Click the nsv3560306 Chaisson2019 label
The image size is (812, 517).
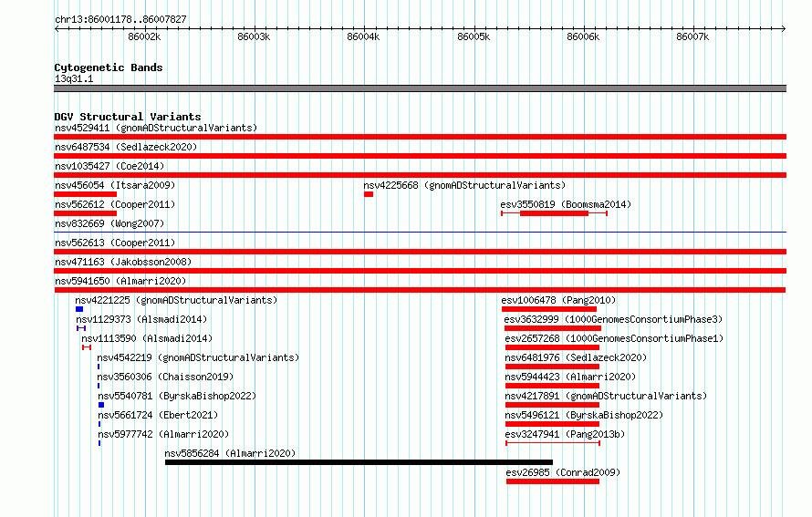point(166,377)
